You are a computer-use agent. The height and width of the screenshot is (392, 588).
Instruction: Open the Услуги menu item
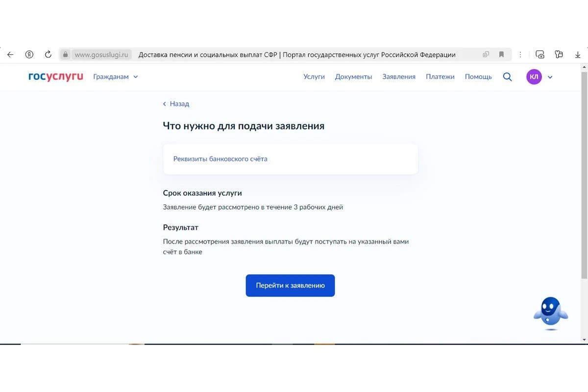point(314,77)
